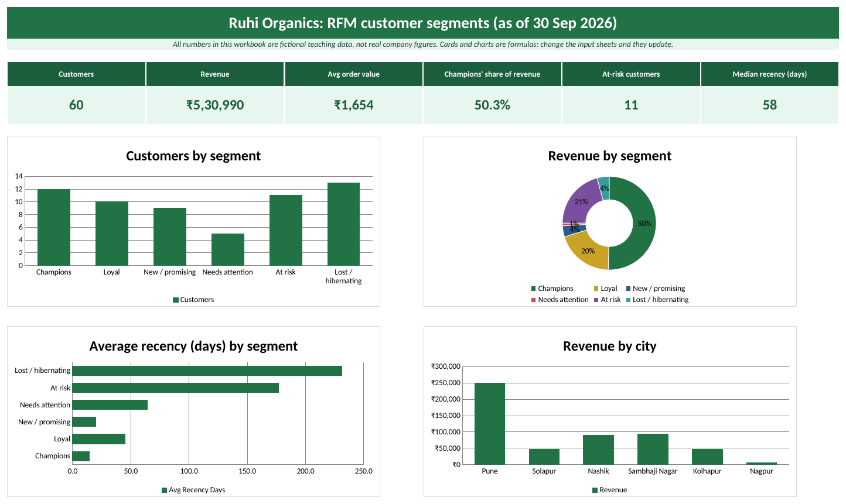The image size is (846, 504).
Task: Select the average order value ₹1,654
Action: pos(354,105)
